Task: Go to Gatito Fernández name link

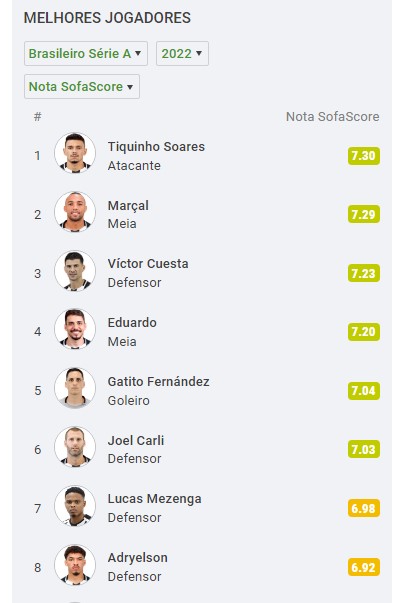Action: (x=158, y=381)
